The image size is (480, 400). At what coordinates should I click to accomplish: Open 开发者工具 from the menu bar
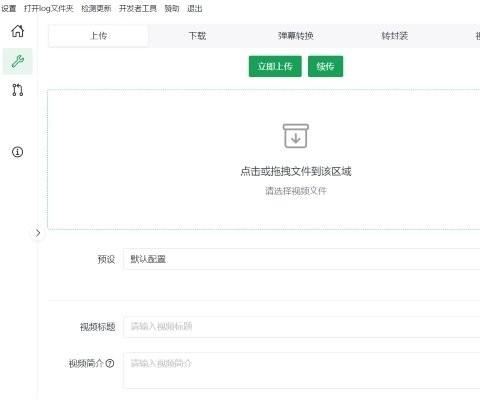(x=138, y=8)
